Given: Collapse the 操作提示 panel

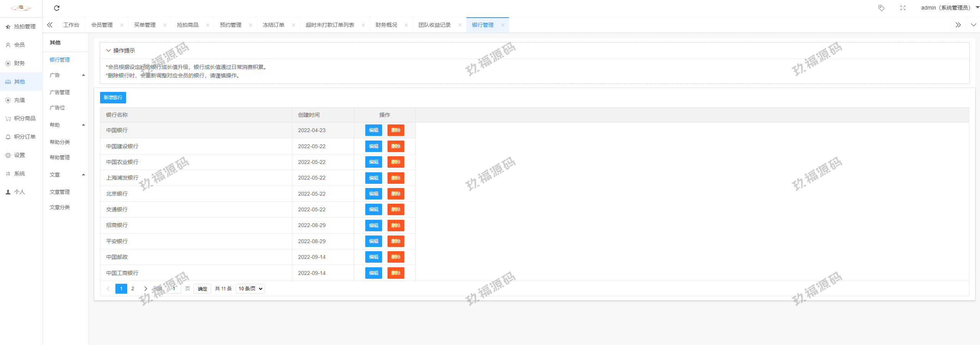Looking at the screenshot, I should [x=108, y=51].
